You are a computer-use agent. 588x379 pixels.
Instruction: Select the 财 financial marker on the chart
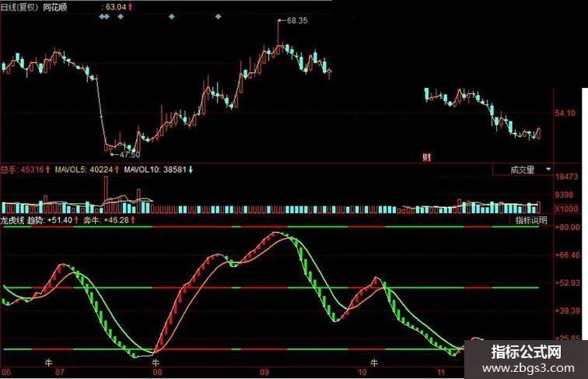click(427, 157)
